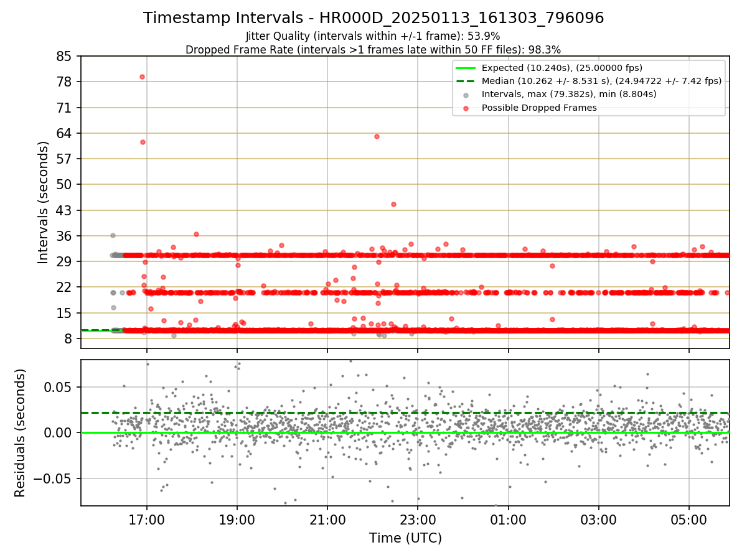Image resolution: width=747 pixels, height=560 pixels.
Task: Click x-axis tick label "21:00"
Action: (x=327, y=520)
